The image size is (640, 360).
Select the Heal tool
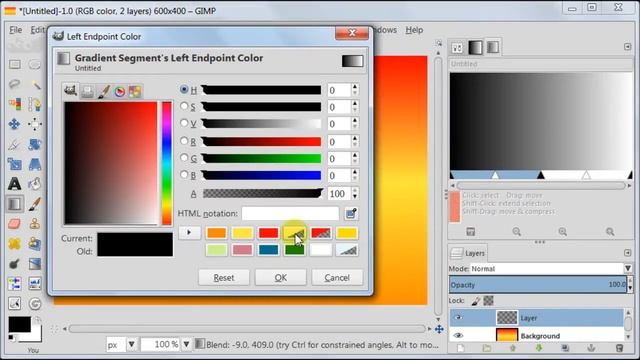(15, 244)
